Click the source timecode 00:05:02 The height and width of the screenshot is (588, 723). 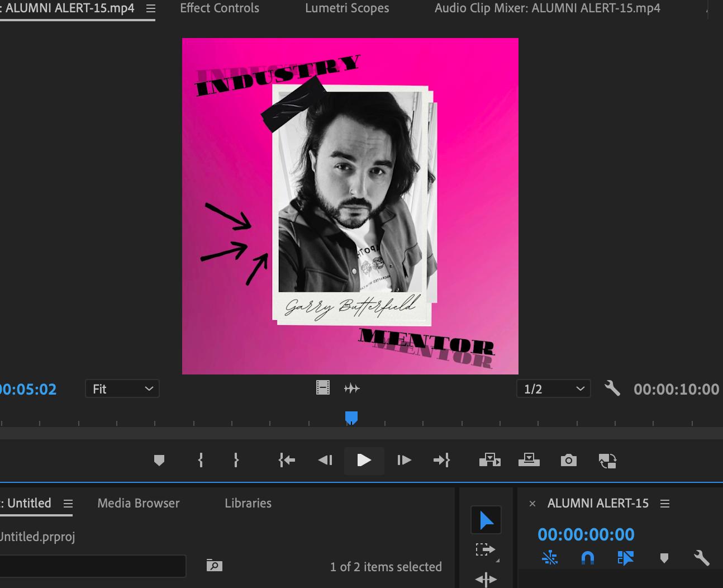point(28,390)
